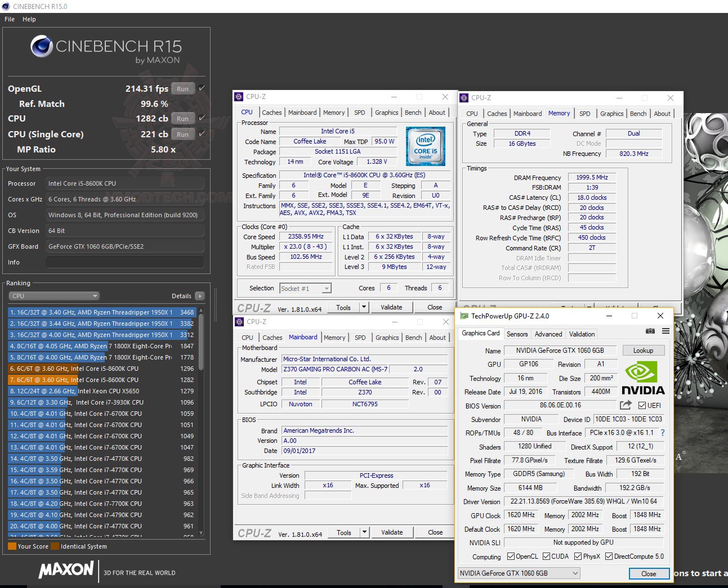The height and width of the screenshot is (588, 728).
Task: Click the CPU-Z icon in top CPU window title
Action: click(239, 97)
